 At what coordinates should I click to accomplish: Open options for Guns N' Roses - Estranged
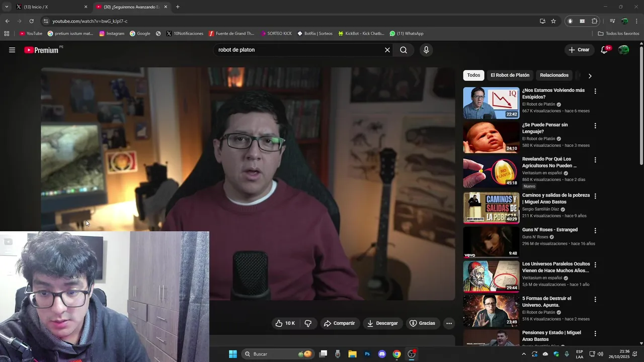[x=595, y=231]
